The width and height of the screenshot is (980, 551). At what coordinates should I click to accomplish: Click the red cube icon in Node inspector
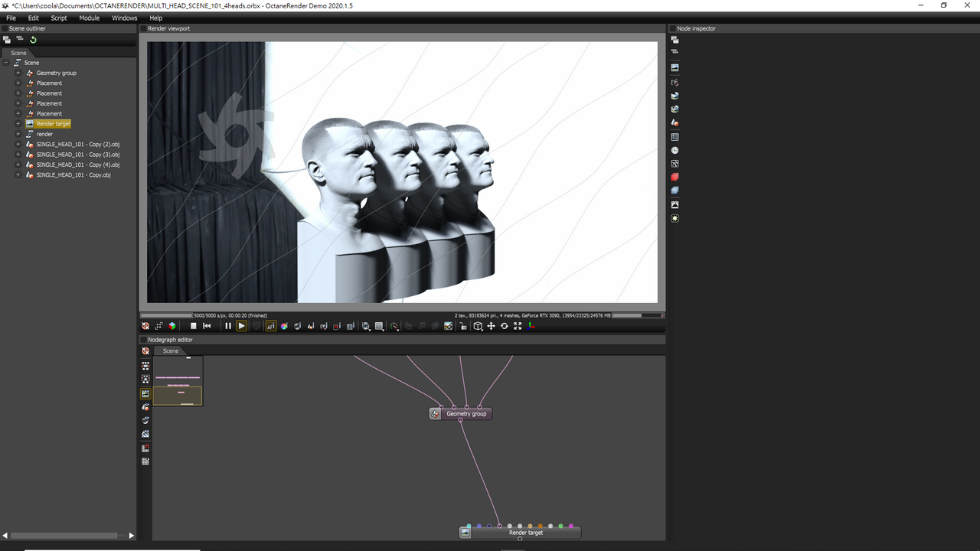[x=675, y=177]
